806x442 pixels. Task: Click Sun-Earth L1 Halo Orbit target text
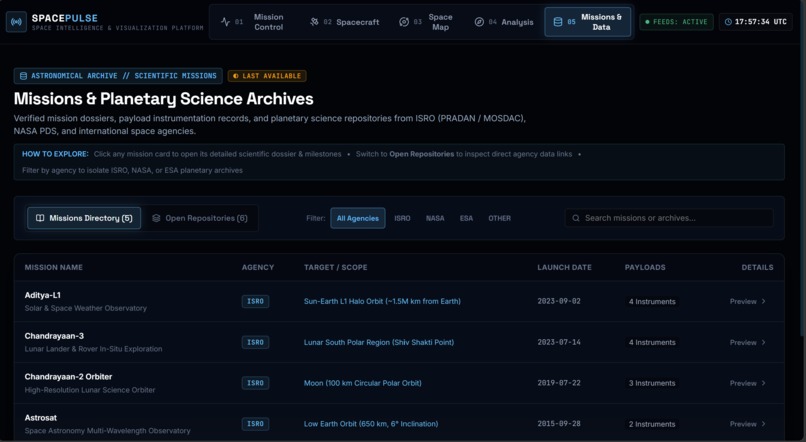point(382,302)
